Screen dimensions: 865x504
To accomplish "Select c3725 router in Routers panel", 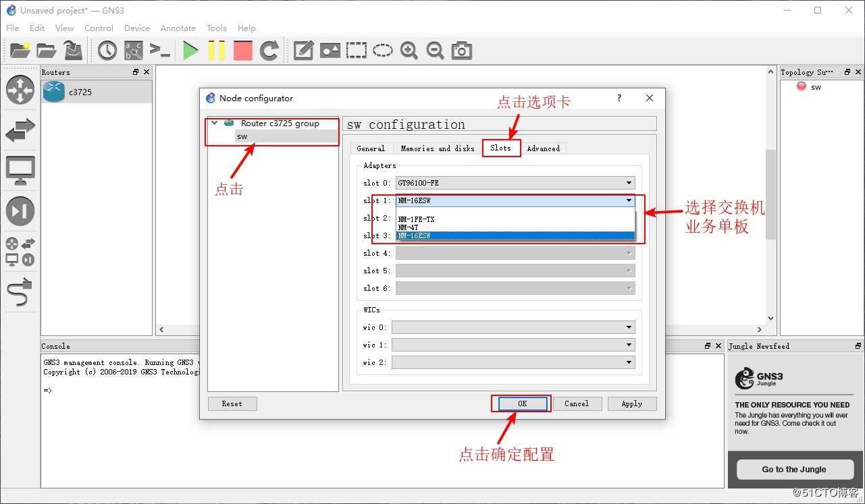I will coord(97,92).
